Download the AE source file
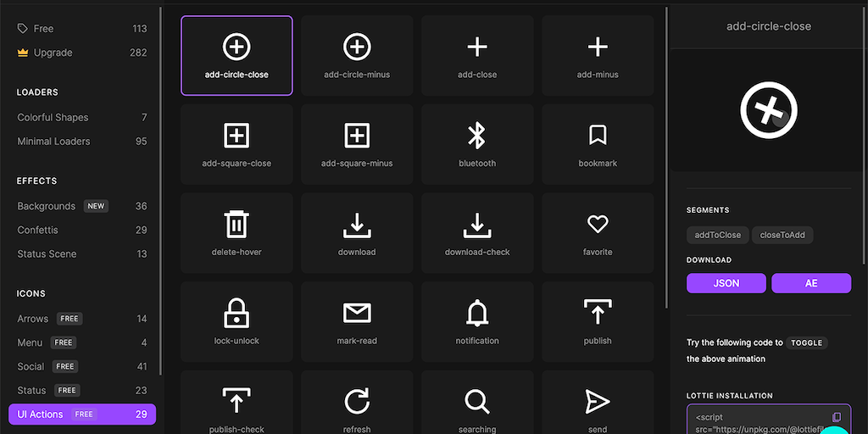Viewport: 868px width, 434px height. pyautogui.click(x=811, y=283)
